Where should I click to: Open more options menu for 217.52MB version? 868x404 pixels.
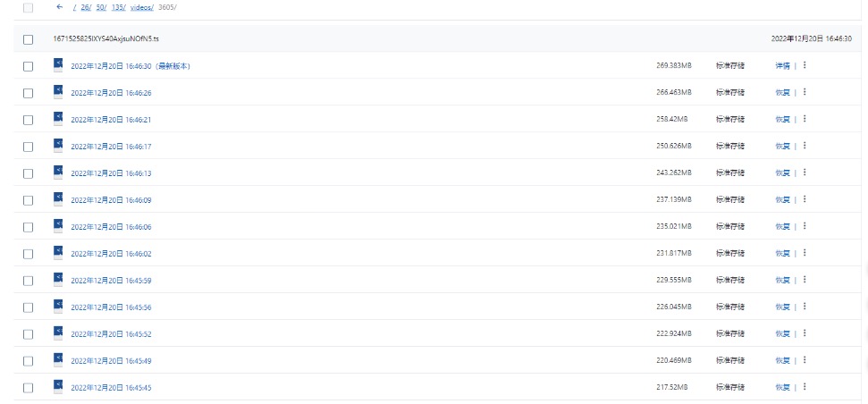click(x=805, y=387)
